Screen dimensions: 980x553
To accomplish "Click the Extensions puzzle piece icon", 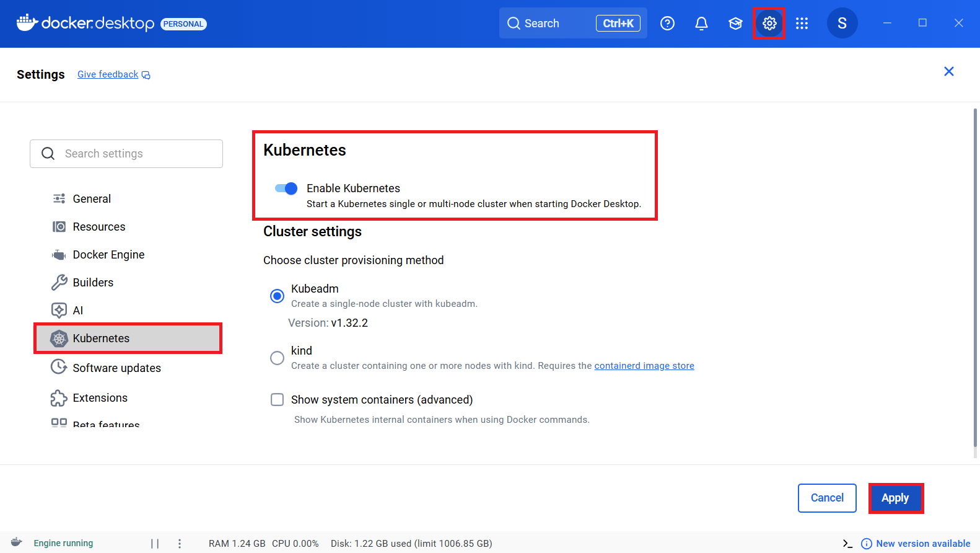I will (59, 398).
